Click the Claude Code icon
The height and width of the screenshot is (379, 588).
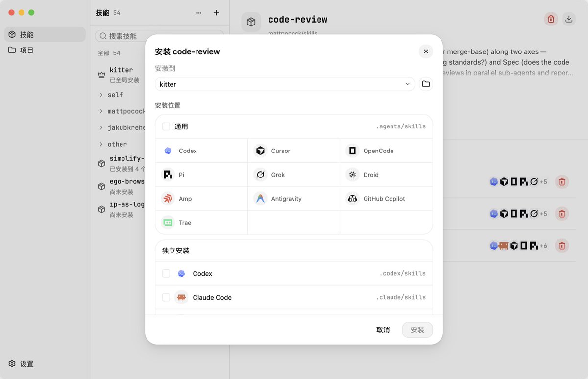(181, 297)
